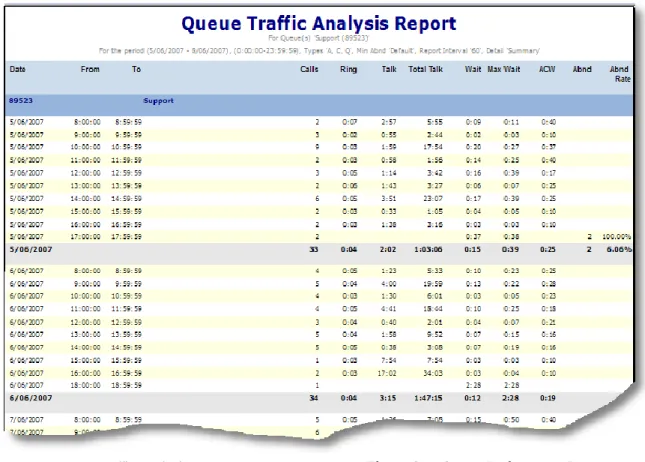Click Total Talk value '9:52'
This screenshot has width=645, height=462.
point(435,334)
